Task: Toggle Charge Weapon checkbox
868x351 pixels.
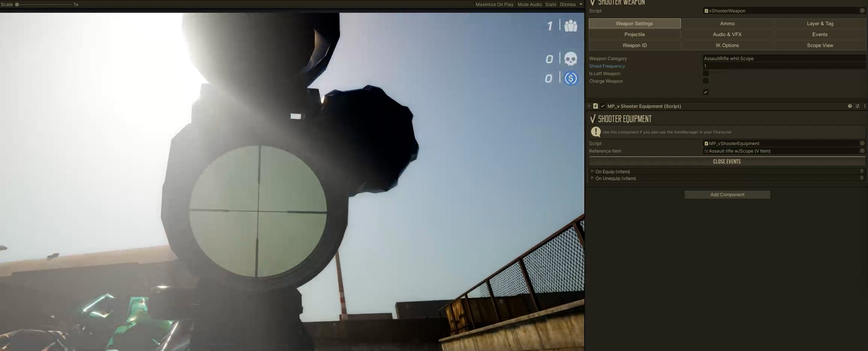Action: point(706,81)
